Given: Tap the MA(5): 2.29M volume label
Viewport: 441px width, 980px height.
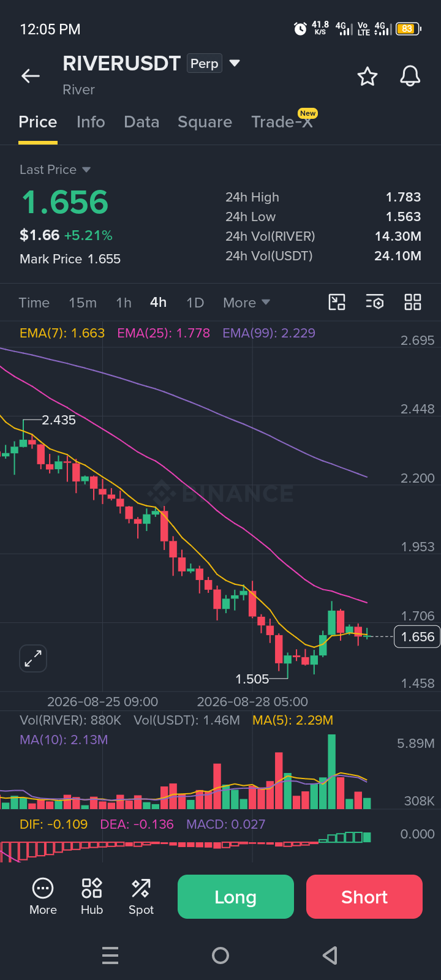Looking at the screenshot, I should tap(293, 720).
